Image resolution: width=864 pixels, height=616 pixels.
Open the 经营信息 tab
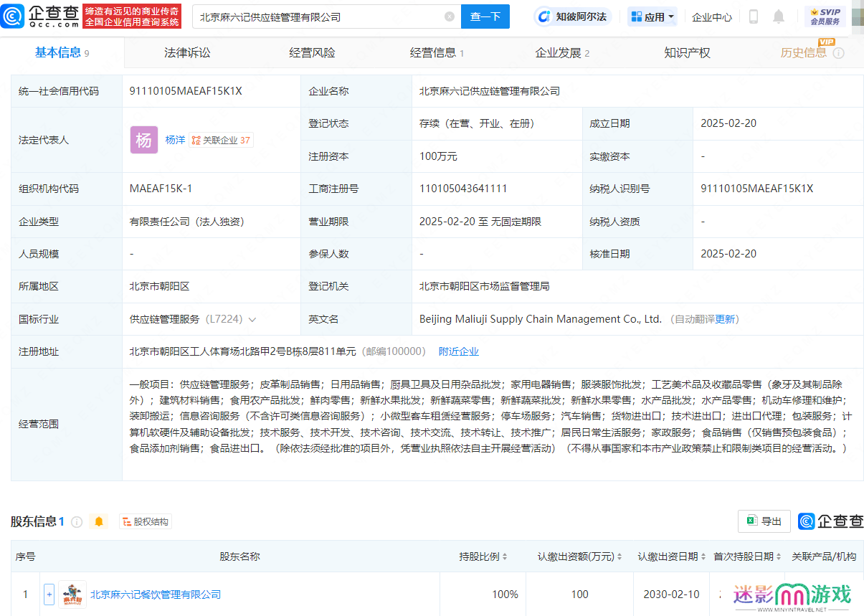point(437,52)
